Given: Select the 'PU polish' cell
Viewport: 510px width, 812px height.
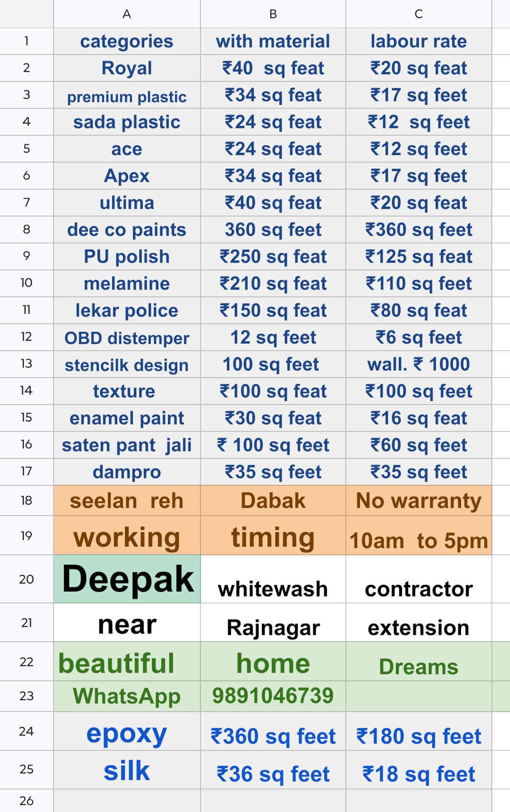Looking at the screenshot, I should 127,256.
